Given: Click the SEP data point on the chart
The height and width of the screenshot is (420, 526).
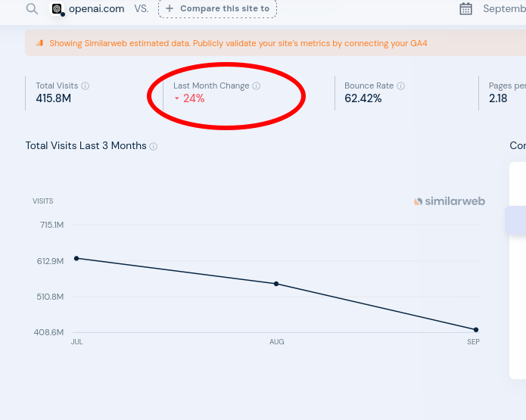Looking at the screenshot, I should pos(476,330).
